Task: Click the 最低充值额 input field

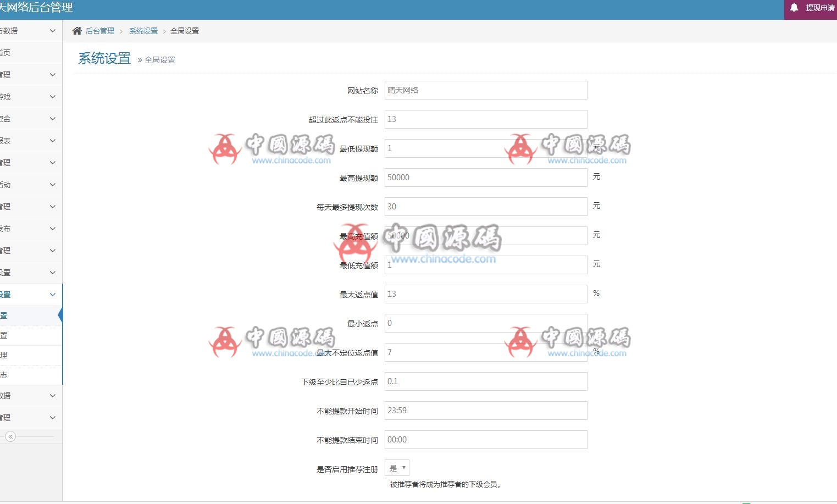Action: click(x=486, y=265)
